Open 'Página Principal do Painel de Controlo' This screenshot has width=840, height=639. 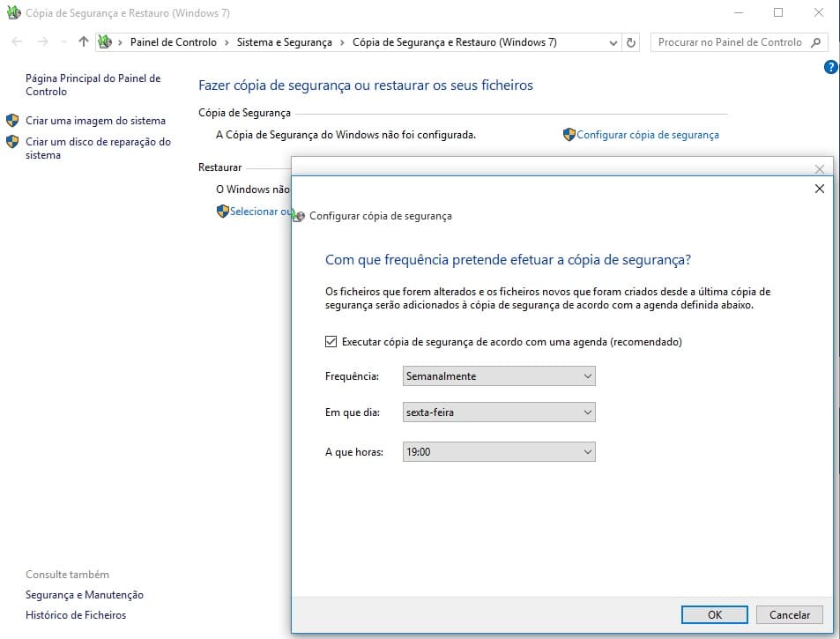click(x=93, y=85)
